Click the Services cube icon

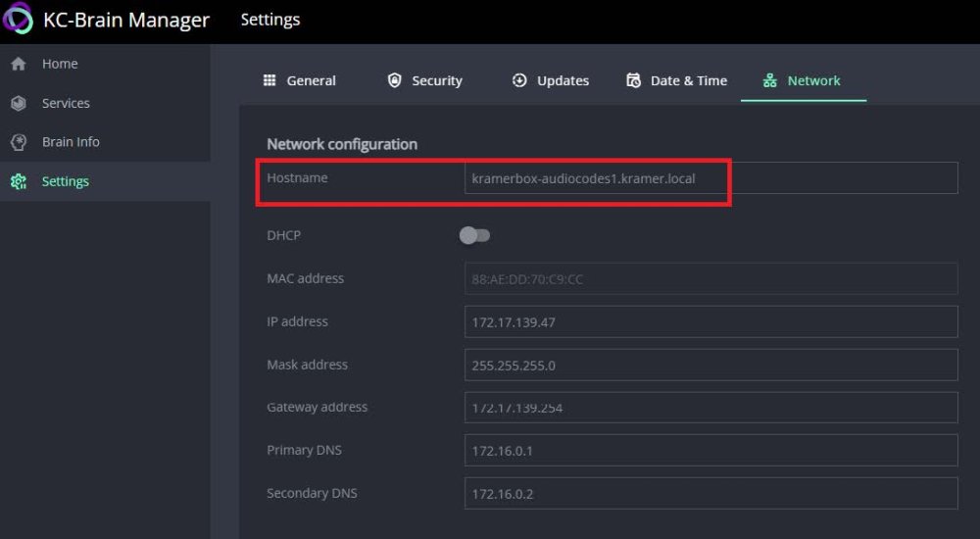[x=18, y=103]
